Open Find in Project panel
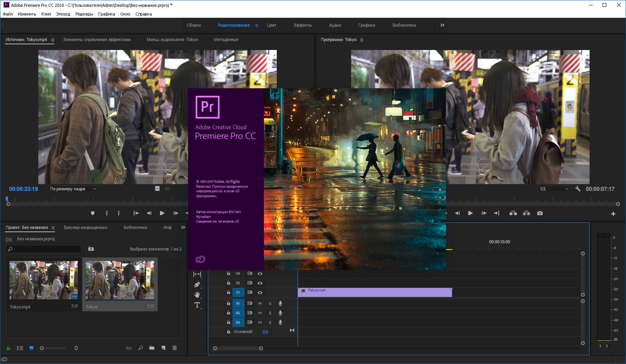The height and width of the screenshot is (364, 626). pyautogui.click(x=140, y=348)
